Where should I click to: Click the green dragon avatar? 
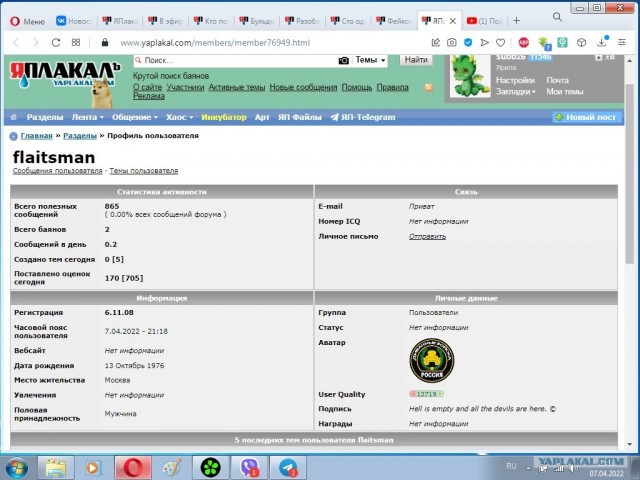pos(470,76)
